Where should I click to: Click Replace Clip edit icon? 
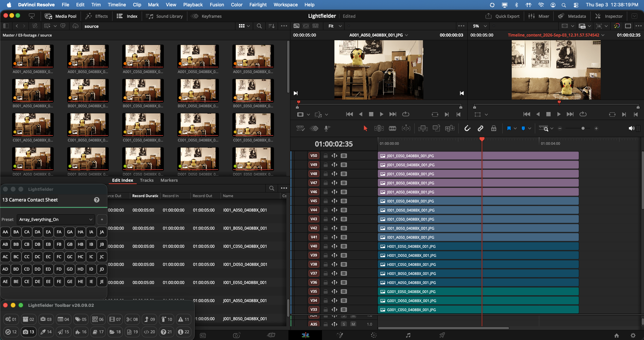point(450,128)
